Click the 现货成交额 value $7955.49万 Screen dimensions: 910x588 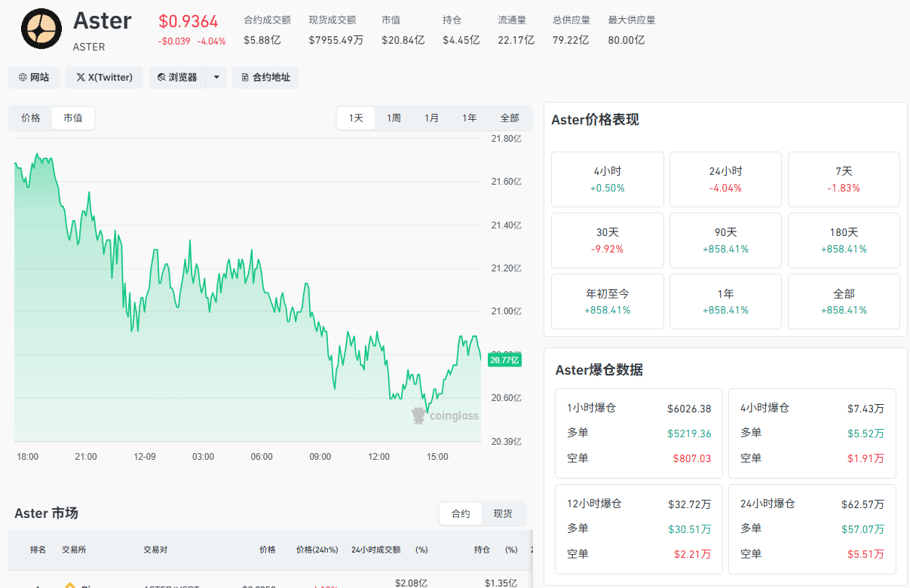click(336, 40)
